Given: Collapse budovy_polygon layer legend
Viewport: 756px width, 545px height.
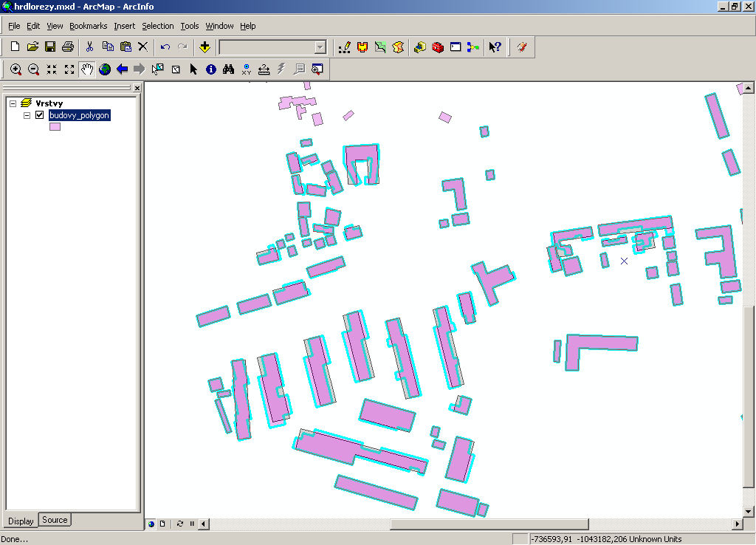Looking at the screenshot, I should pyautogui.click(x=27, y=115).
